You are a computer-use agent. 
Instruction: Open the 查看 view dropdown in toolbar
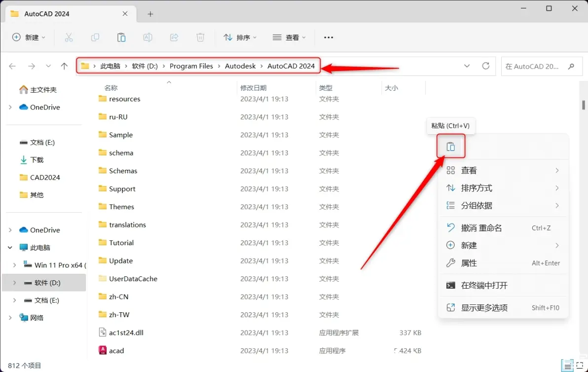pos(289,37)
